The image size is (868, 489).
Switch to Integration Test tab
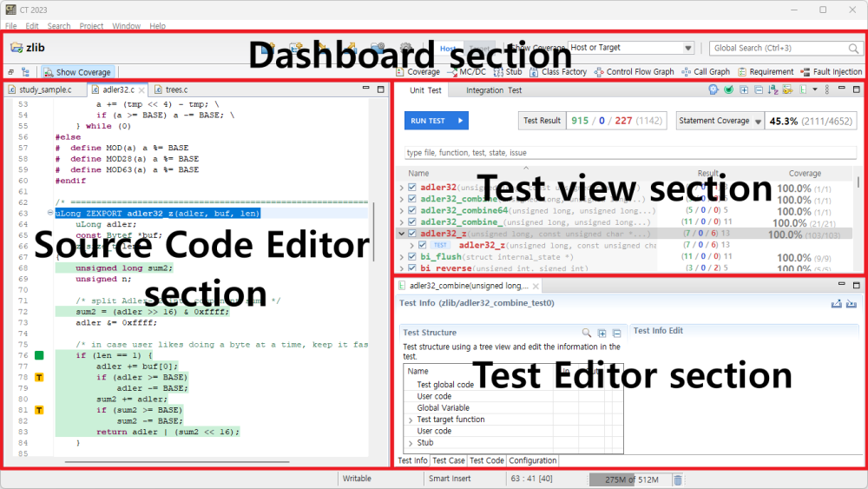494,90
